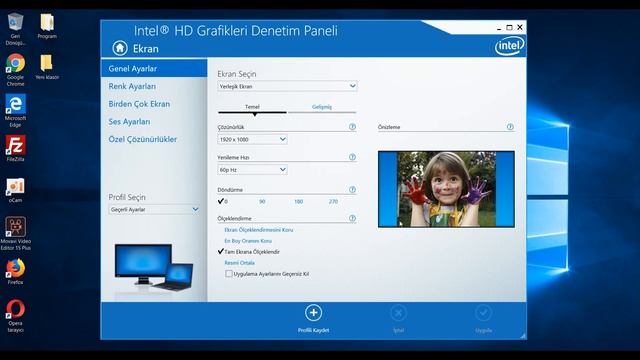Open help for Ölçeklendirme
This screenshot has height=360, width=640.
[352, 218]
